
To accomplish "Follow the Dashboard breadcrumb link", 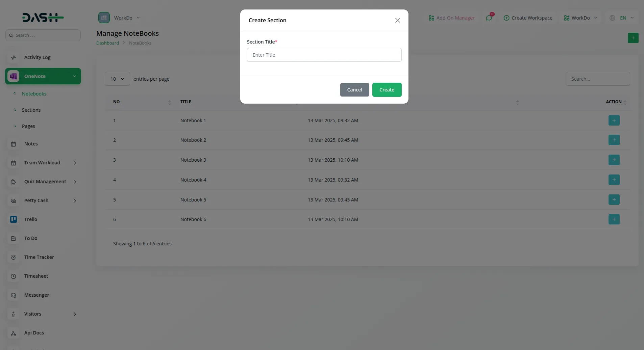I will 107,43.
